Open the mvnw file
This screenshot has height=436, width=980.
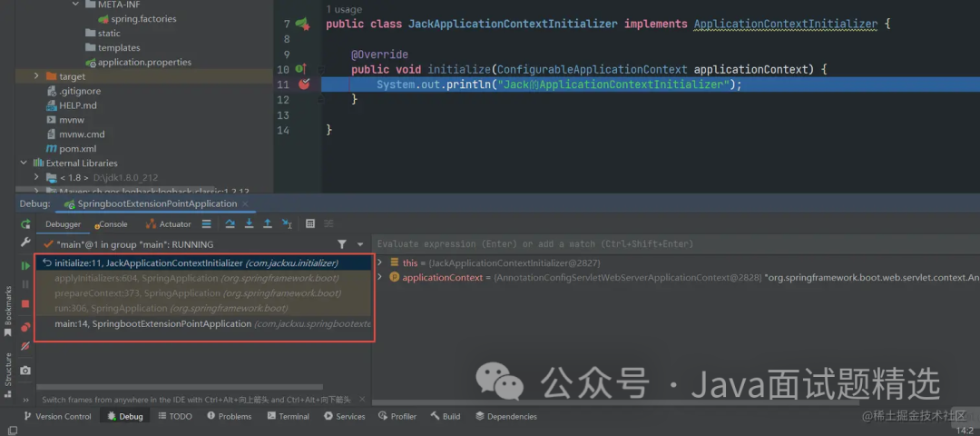65,120
